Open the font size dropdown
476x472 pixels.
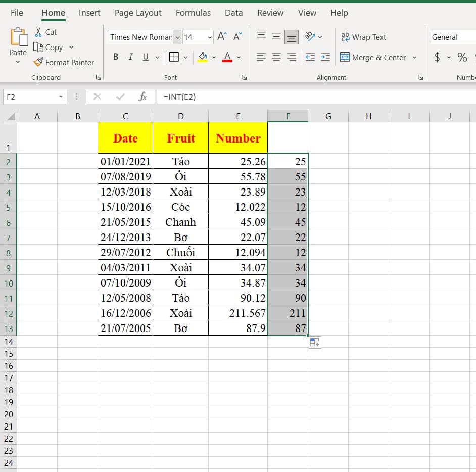[x=210, y=37]
